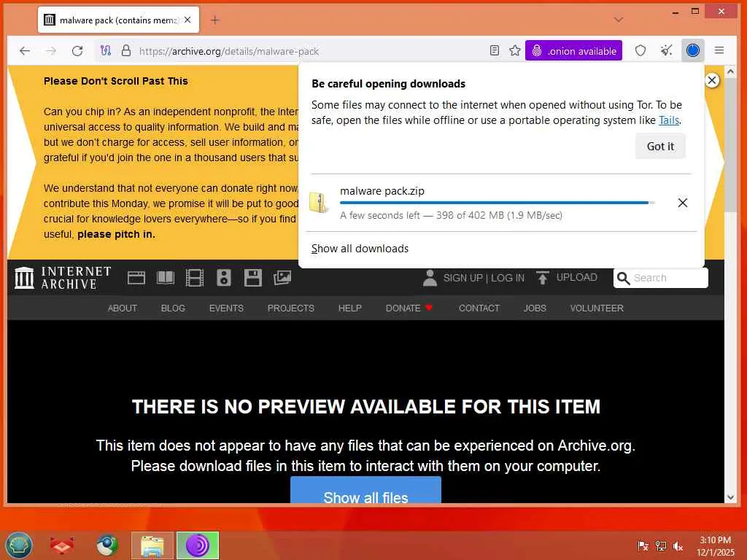
Task: Open the Audio speaker icon
Action: coord(223,278)
